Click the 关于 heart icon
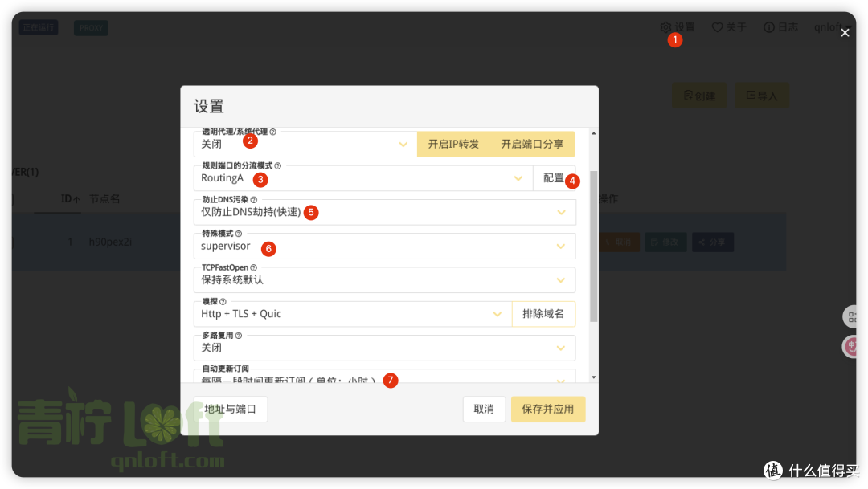The width and height of the screenshot is (868, 489). click(x=717, y=27)
